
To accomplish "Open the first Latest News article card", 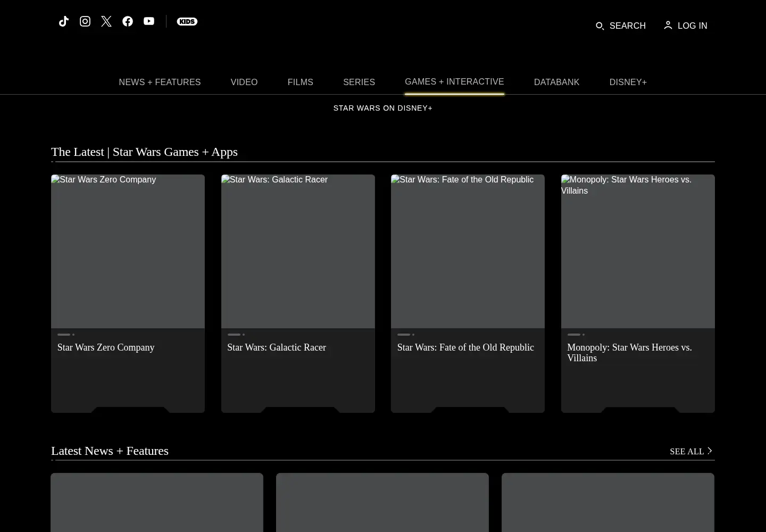I will [157, 502].
